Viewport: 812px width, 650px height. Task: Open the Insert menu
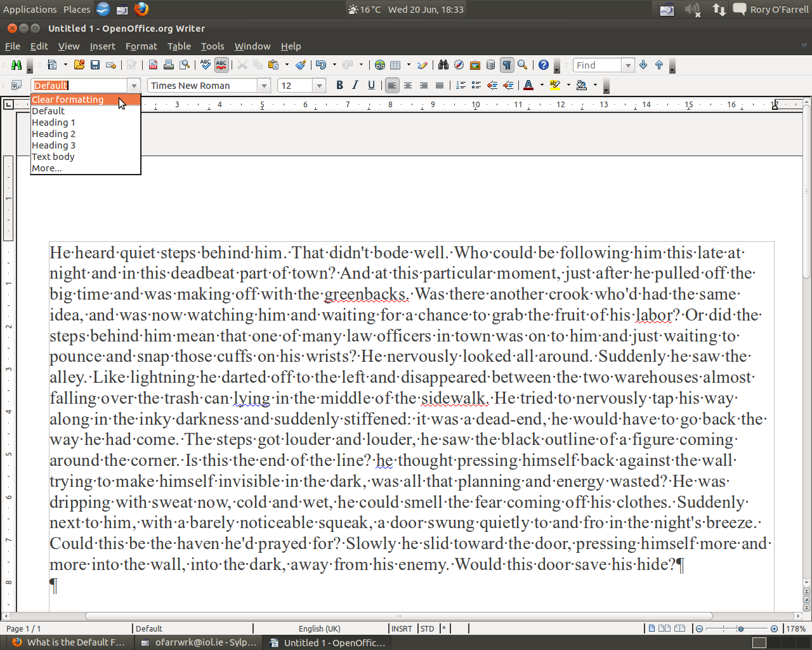[103, 46]
